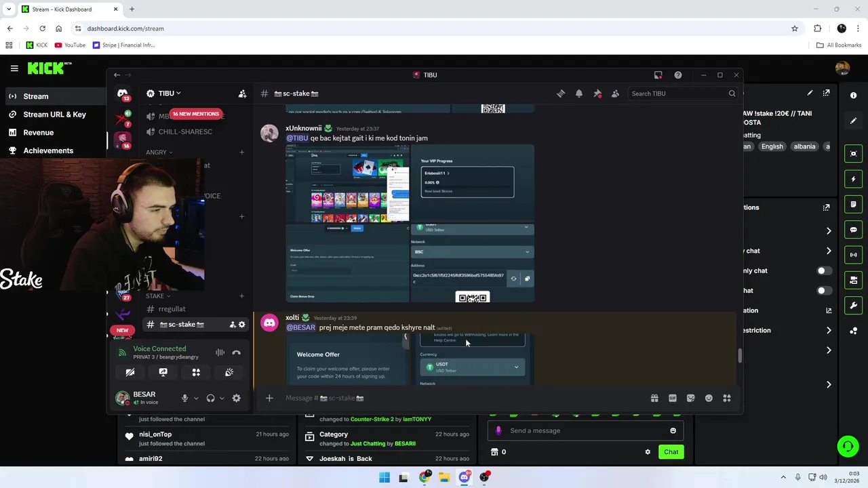The height and width of the screenshot is (488, 868).
Task: Open emoji picker in Discord message bar
Action: pos(709,399)
